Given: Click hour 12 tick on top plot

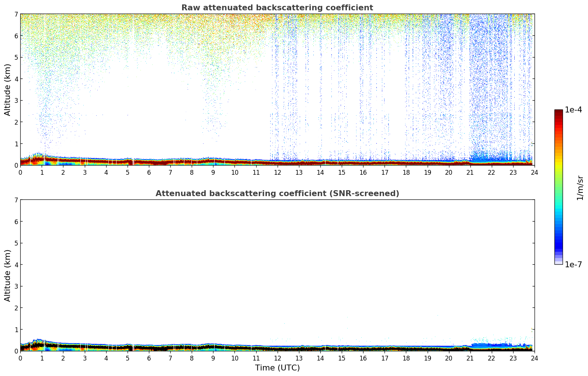Looking at the screenshot, I should tap(277, 172).
